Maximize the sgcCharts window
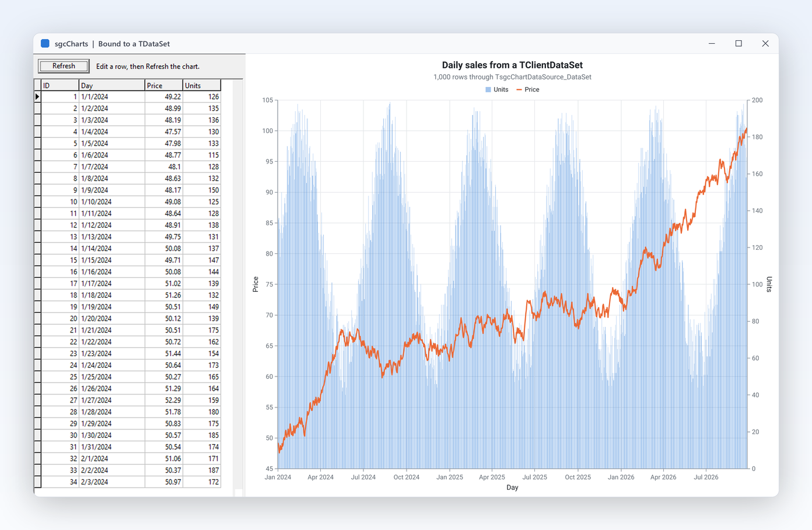812x530 pixels. (x=738, y=43)
